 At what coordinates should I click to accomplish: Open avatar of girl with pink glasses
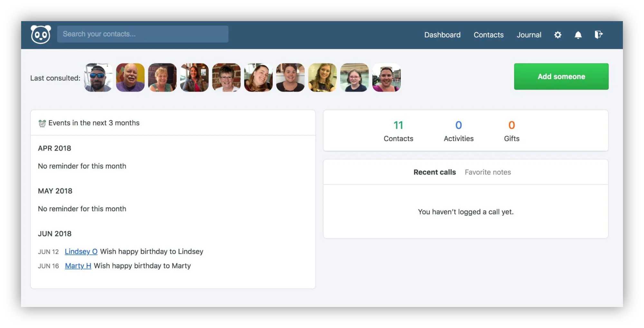[x=355, y=77]
